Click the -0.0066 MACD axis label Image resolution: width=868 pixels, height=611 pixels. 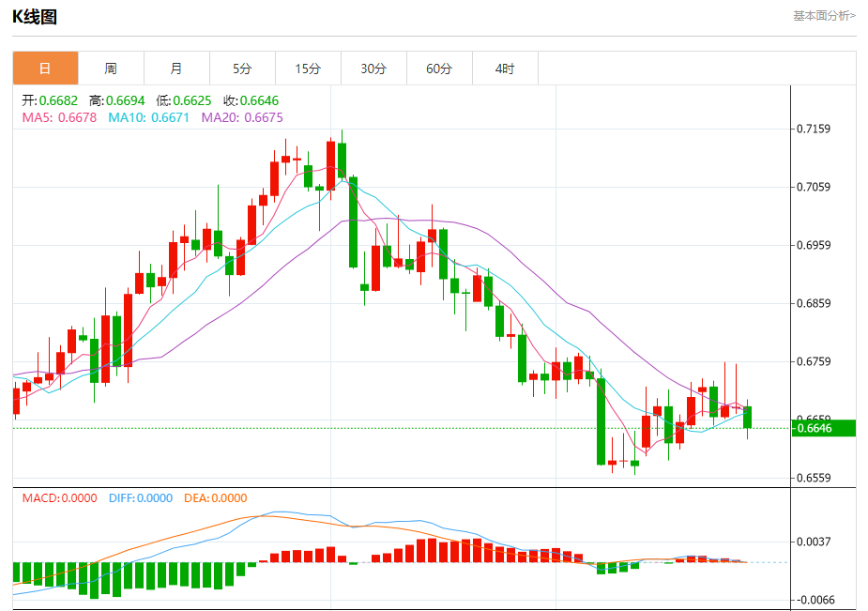pyautogui.click(x=814, y=600)
